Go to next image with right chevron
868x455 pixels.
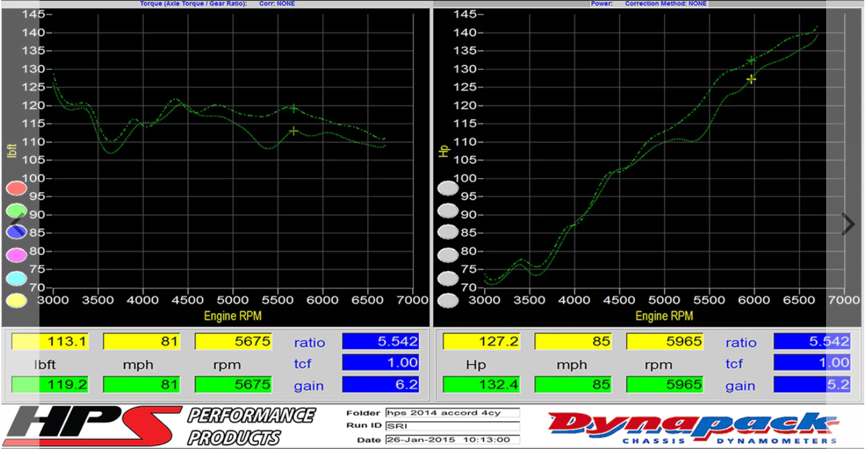click(x=848, y=224)
